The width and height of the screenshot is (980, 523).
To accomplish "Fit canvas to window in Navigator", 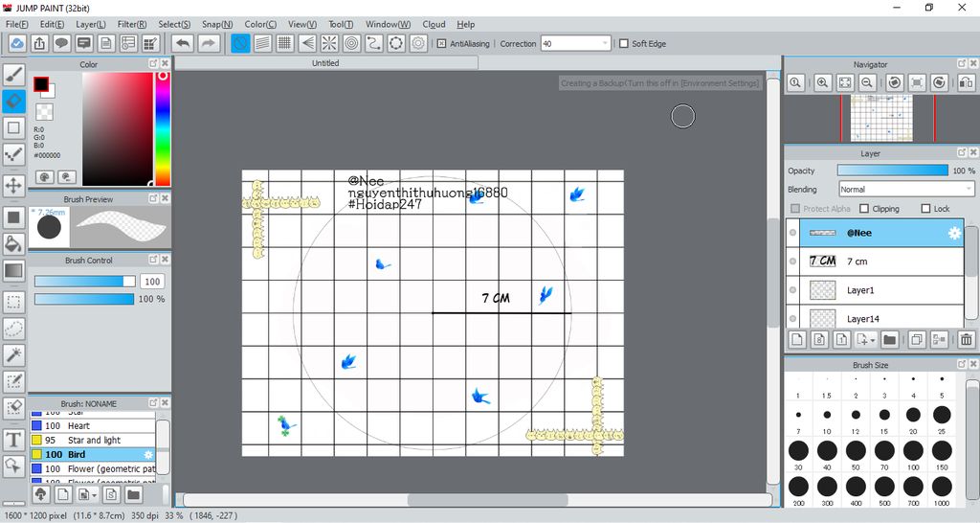I will point(845,82).
